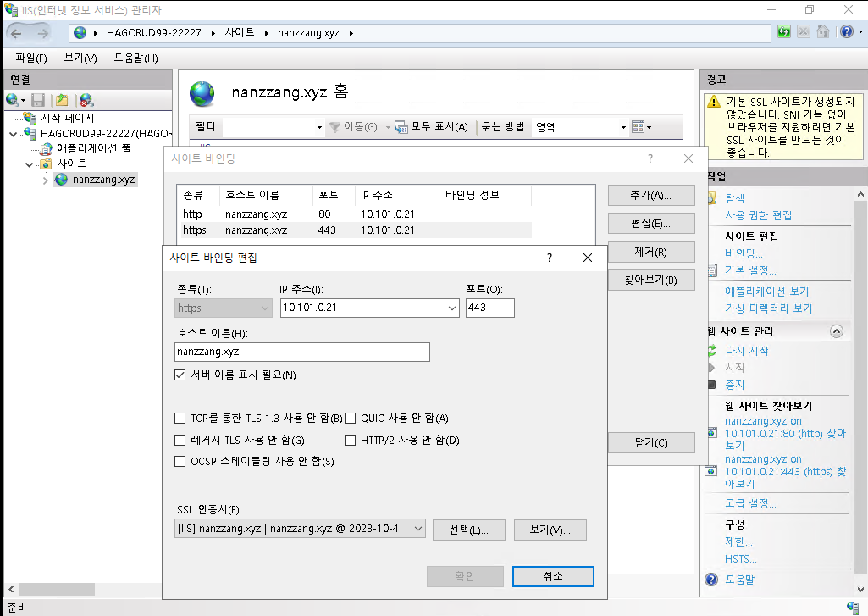This screenshot has height=616, width=868.
Task: Enable TCP를 통한 TLS 1.3 사용 안 함 checkbox
Action: pos(180,419)
